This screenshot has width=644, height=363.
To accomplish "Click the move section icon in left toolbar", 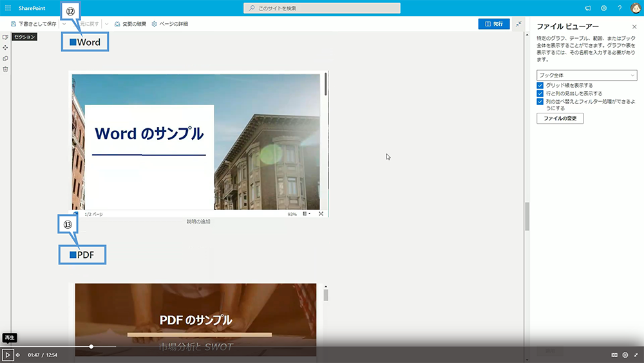I will (x=5, y=48).
